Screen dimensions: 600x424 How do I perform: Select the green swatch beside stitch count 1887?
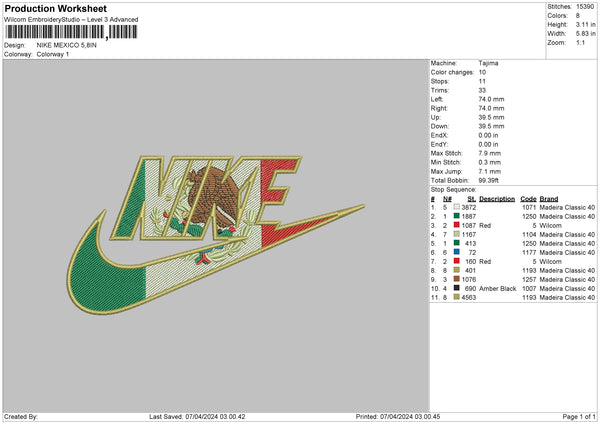point(457,216)
